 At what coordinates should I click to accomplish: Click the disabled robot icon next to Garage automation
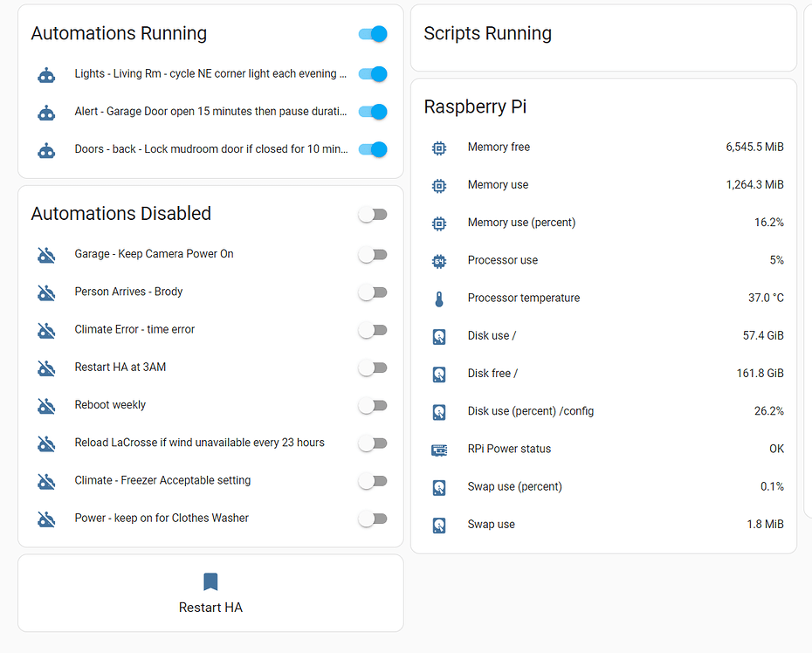point(46,254)
